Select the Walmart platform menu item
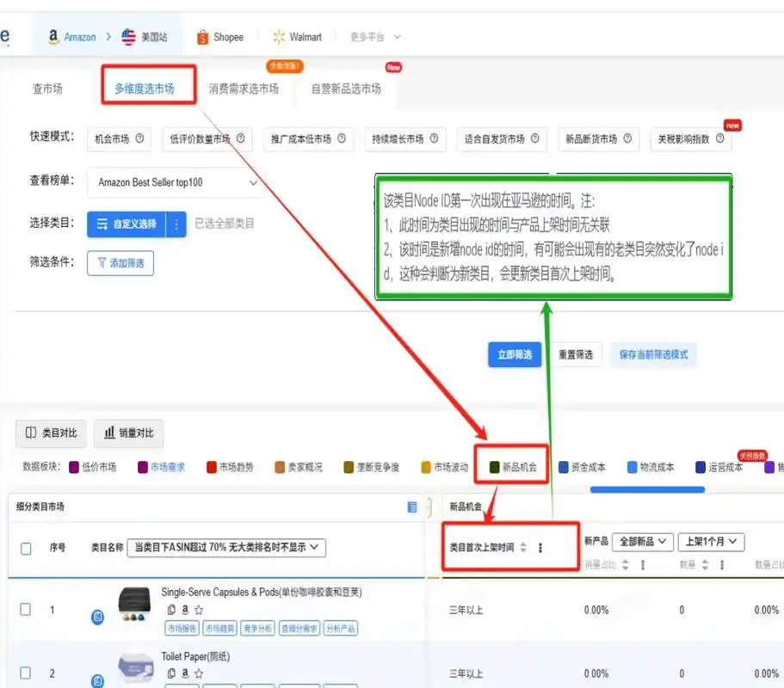 (297, 37)
